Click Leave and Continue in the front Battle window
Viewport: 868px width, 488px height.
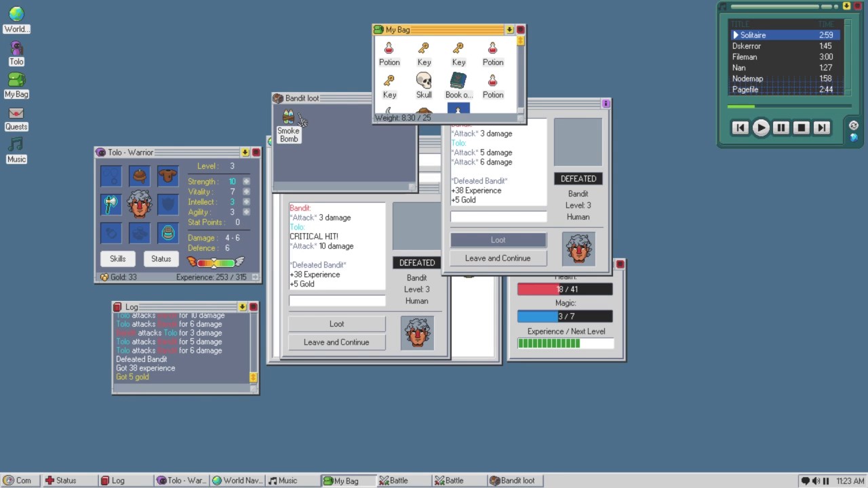point(498,258)
